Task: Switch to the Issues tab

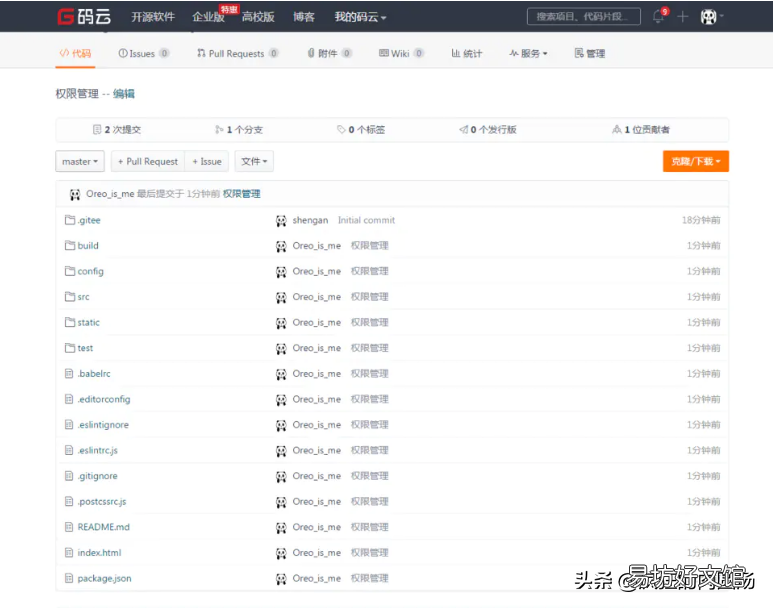Action: (x=143, y=53)
